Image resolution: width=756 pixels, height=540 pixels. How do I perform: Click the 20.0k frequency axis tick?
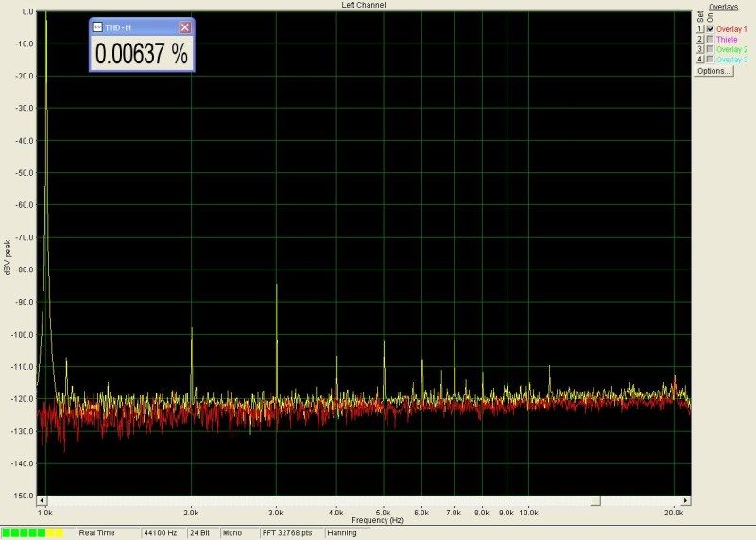(x=673, y=513)
